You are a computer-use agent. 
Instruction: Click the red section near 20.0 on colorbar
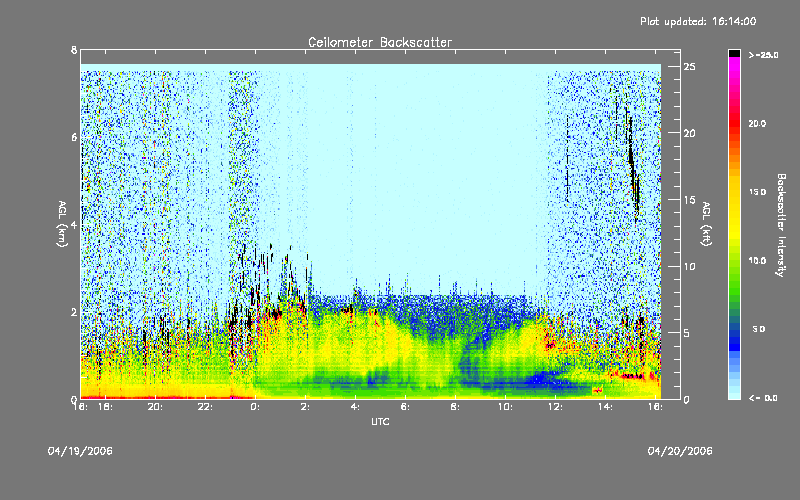(734, 122)
